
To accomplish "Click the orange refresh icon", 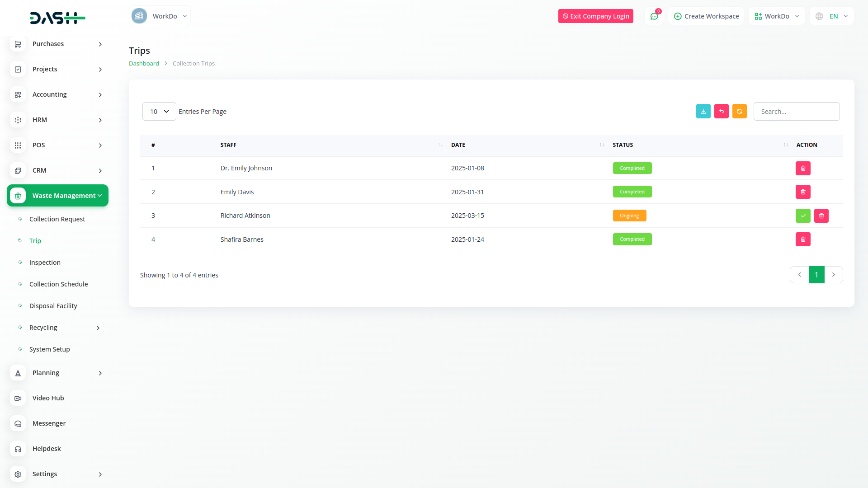I will point(739,111).
